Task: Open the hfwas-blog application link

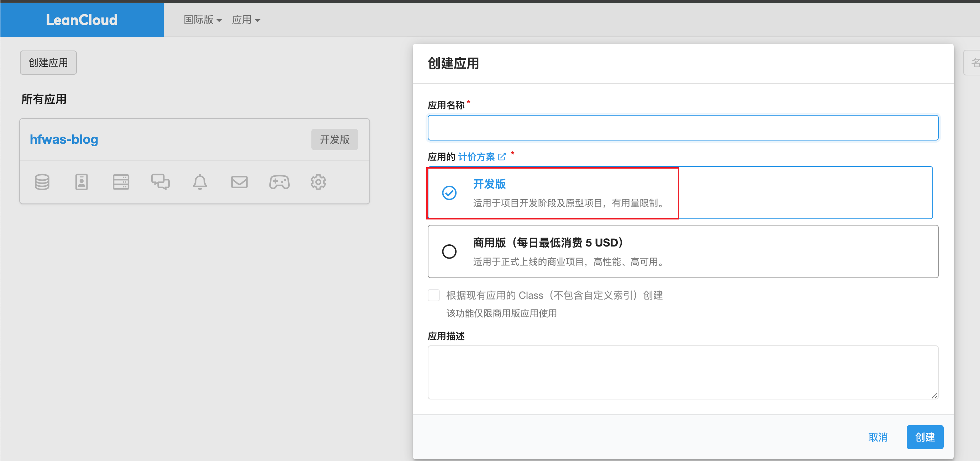Action: pos(64,139)
